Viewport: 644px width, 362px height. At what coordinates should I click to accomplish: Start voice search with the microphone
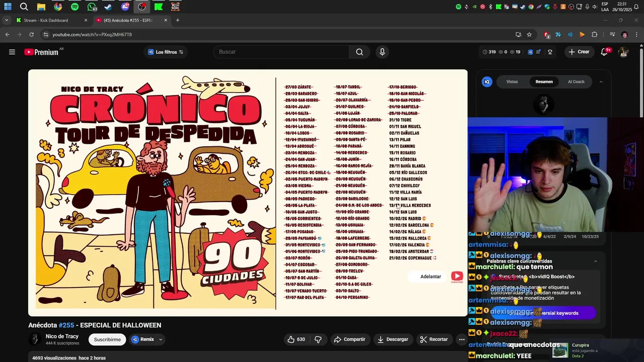[382, 52]
